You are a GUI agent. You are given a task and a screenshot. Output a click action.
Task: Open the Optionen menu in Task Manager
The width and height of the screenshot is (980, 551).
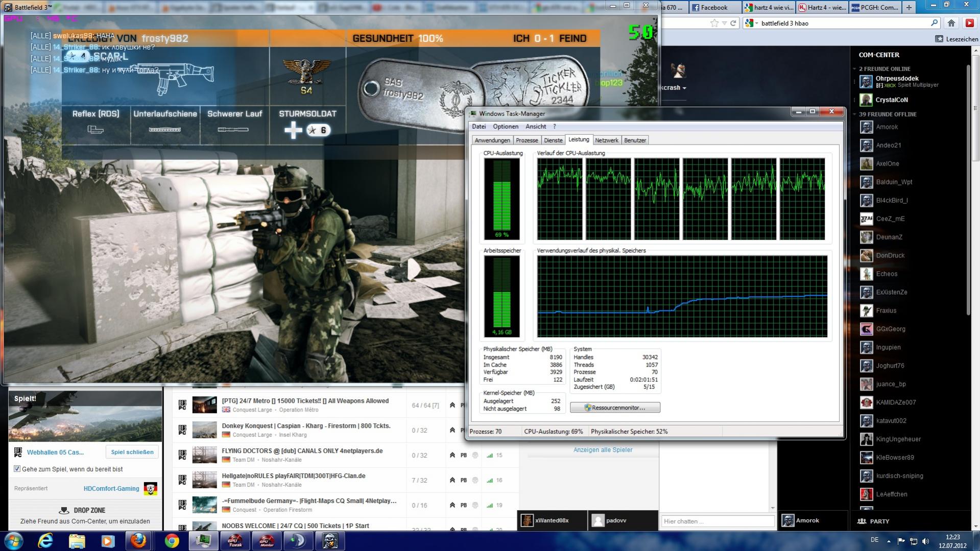(506, 127)
